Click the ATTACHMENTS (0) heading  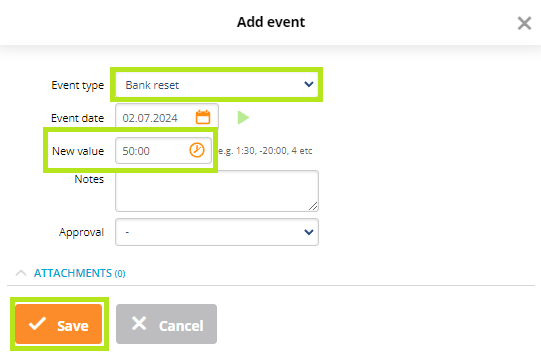(x=79, y=273)
